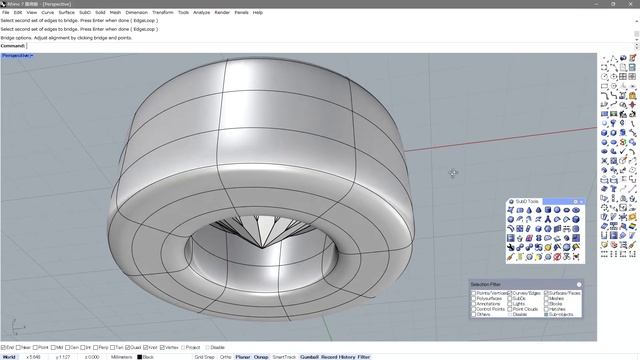Screen dimensions: 640x360
Task: Select the Rectangle tool in the main sidebar
Action: [604, 86]
